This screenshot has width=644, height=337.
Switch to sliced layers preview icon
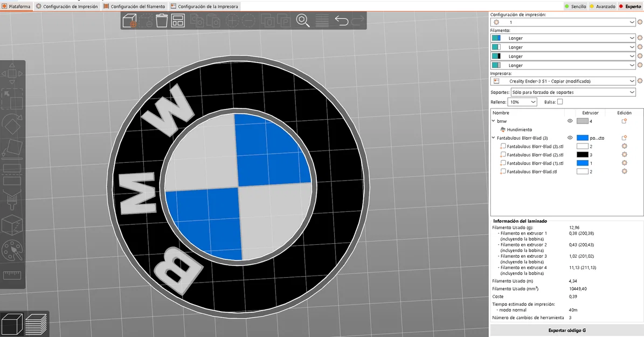[36, 324]
